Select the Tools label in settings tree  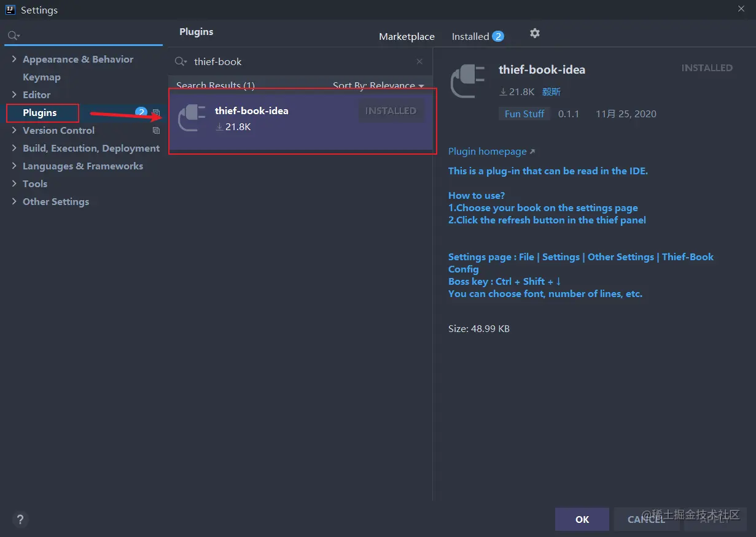coord(35,184)
